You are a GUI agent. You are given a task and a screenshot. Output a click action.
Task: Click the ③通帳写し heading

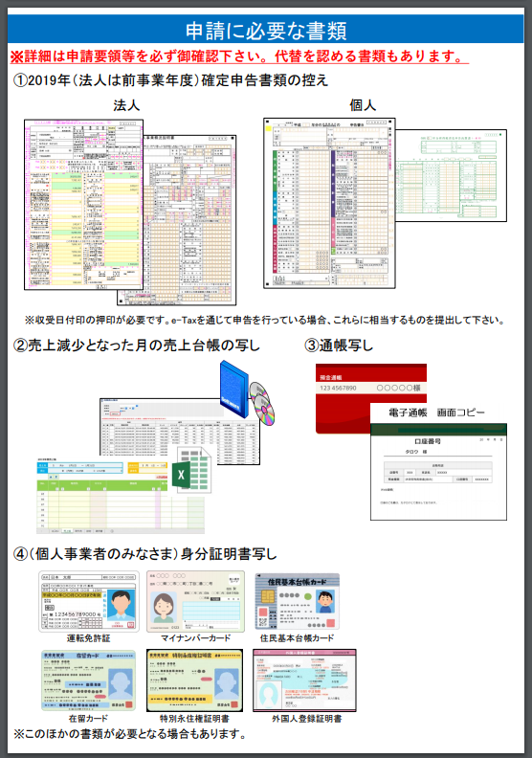(x=338, y=346)
